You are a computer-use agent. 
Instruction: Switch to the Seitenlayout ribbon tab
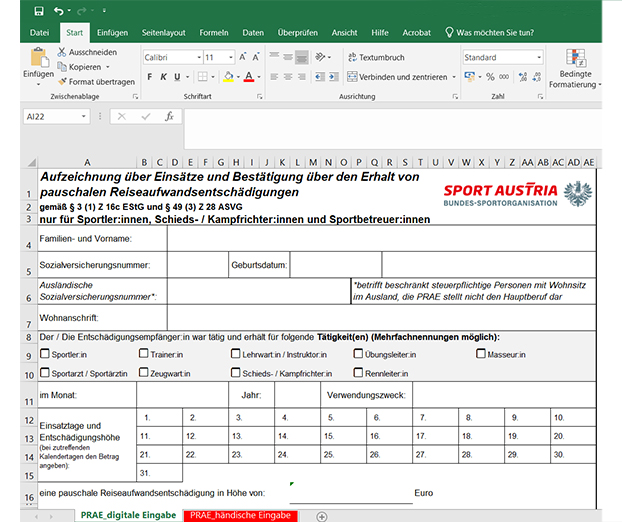pyautogui.click(x=163, y=33)
